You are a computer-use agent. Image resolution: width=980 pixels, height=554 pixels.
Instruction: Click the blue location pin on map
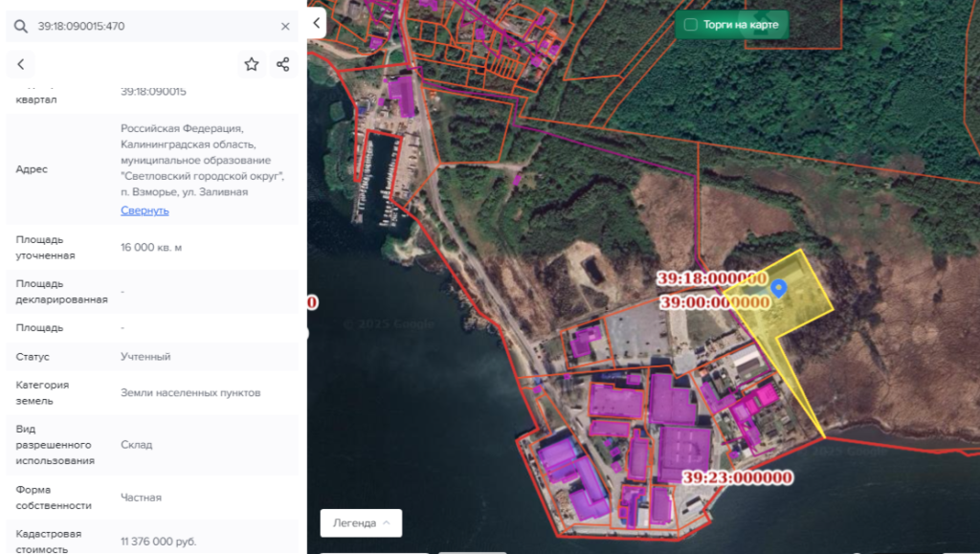[779, 288]
